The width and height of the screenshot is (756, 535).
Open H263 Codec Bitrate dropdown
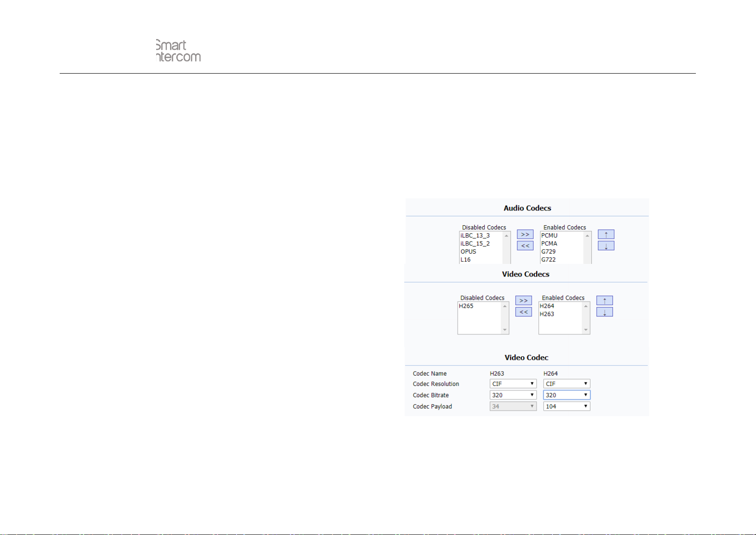coord(513,395)
